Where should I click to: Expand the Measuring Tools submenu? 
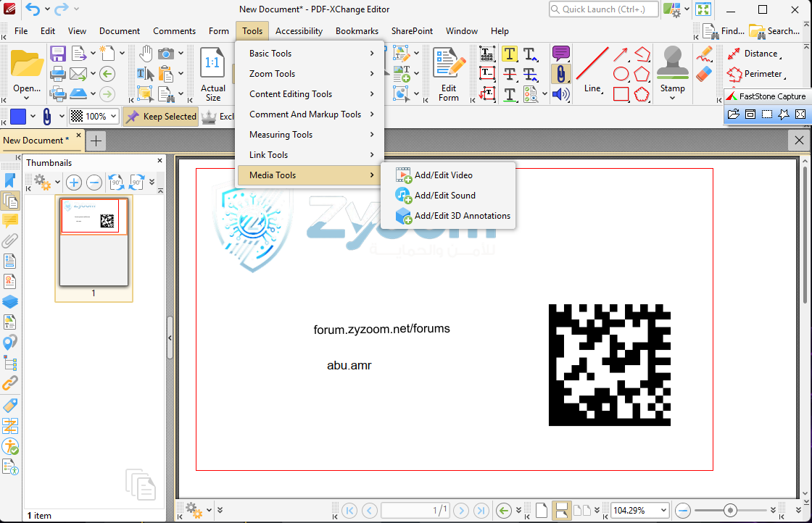tap(310, 135)
